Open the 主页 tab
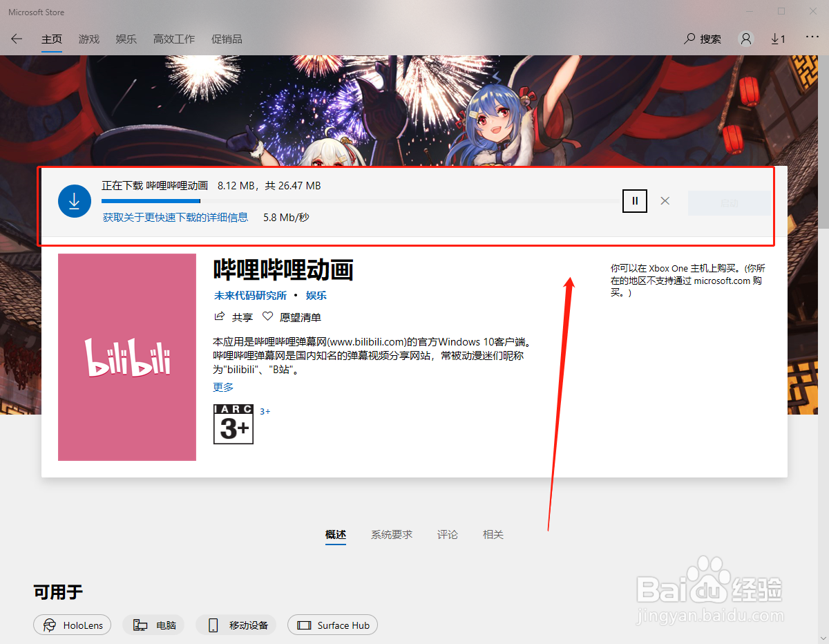The width and height of the screenshot is (829, 644). [x=52, y=39]
